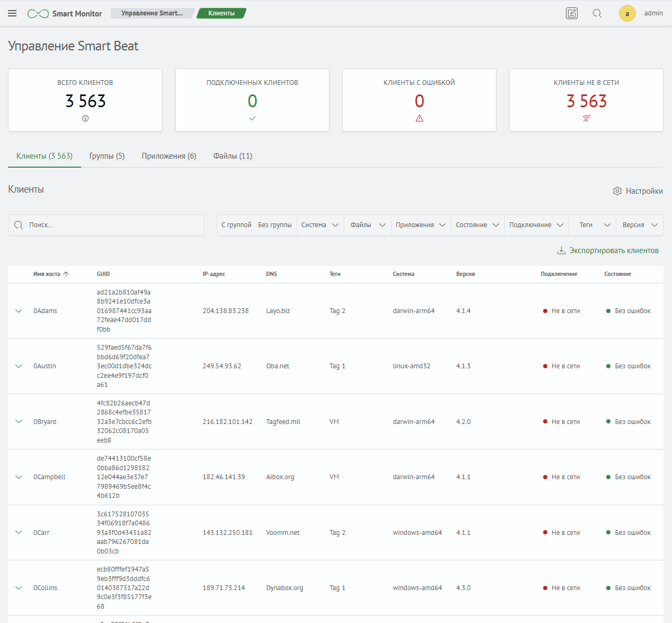
Task: Switch to the Файлы (11) tab
Action: tap(233, 156)
